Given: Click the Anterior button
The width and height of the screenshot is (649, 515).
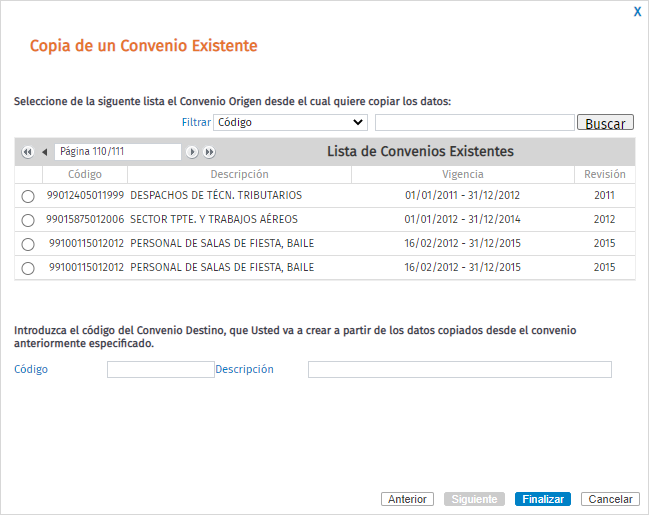Looking at the screenshot, I should [x=407, y=499].
